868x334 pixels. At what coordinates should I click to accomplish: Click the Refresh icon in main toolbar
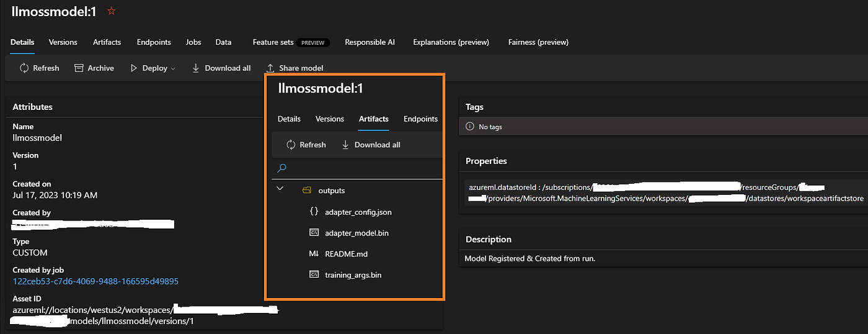[x=24, y=68]
